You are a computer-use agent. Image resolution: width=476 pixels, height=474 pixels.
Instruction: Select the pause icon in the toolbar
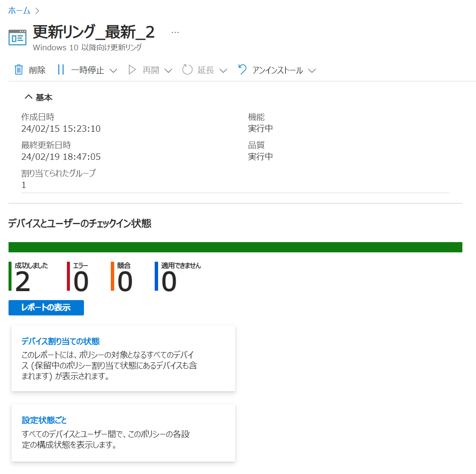[61, 70]
